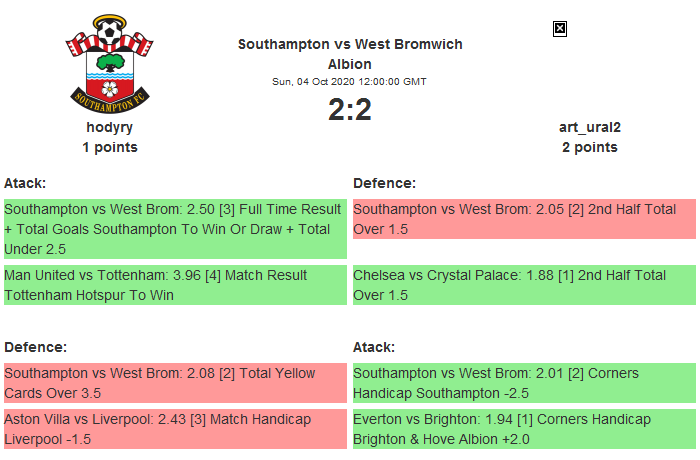Select the Aston Villa vs Liverpool bet
The image size is (700, 460).
[175, 429]
